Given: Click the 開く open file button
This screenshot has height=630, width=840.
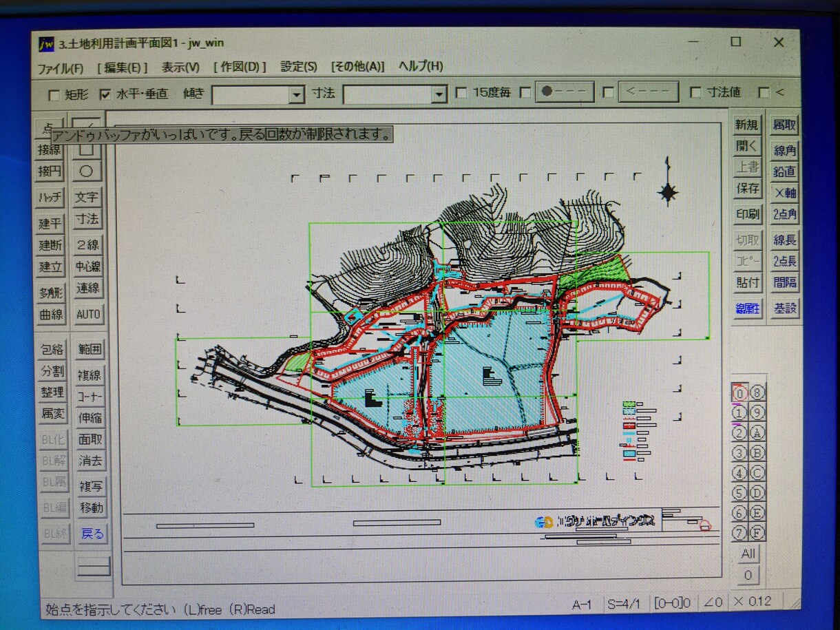Looking at the screenshot, I should tap(747, 145).
